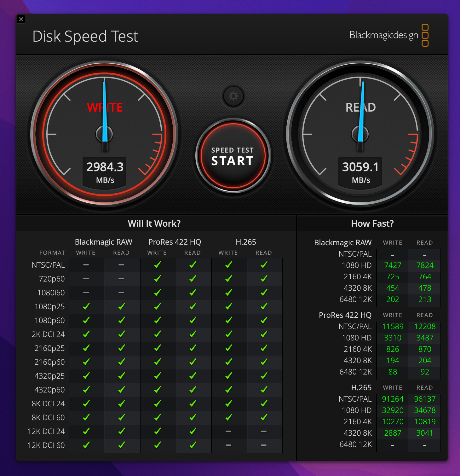Viewport: 460px width, 476px height.
Task: Click Blackmagic RAW read dash for 720p60
Action: coord(121,279)
